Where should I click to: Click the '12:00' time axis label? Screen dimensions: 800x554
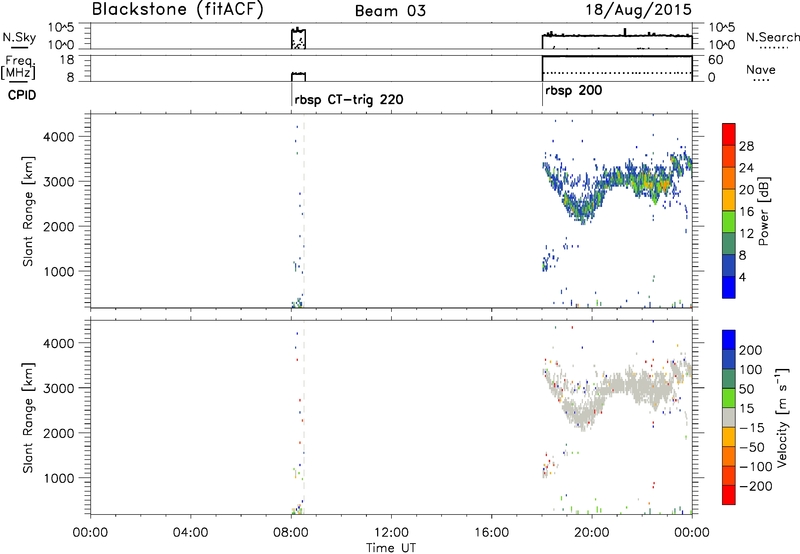pyautogui.click(x=391, y=533)
